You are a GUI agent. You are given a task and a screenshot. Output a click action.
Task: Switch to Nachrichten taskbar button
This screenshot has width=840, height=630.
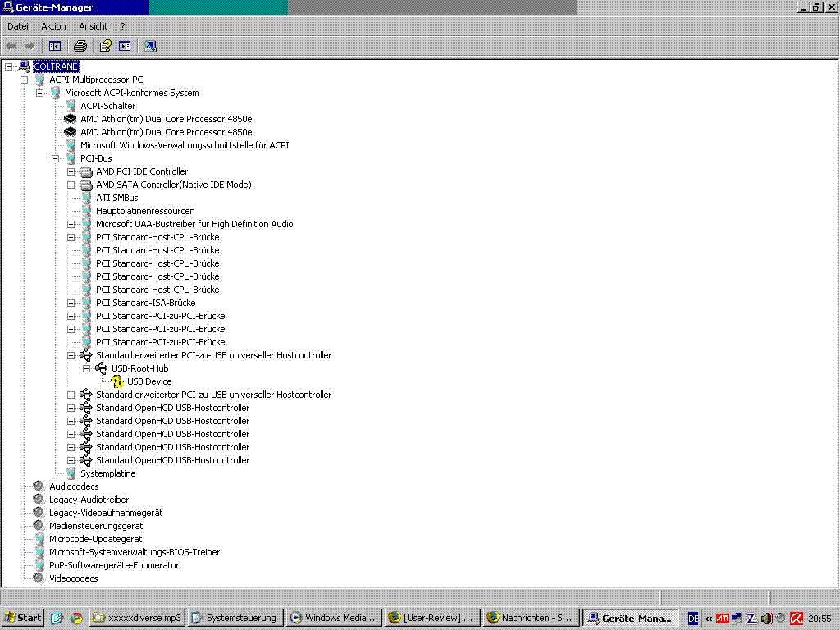[x=531, y=618]
